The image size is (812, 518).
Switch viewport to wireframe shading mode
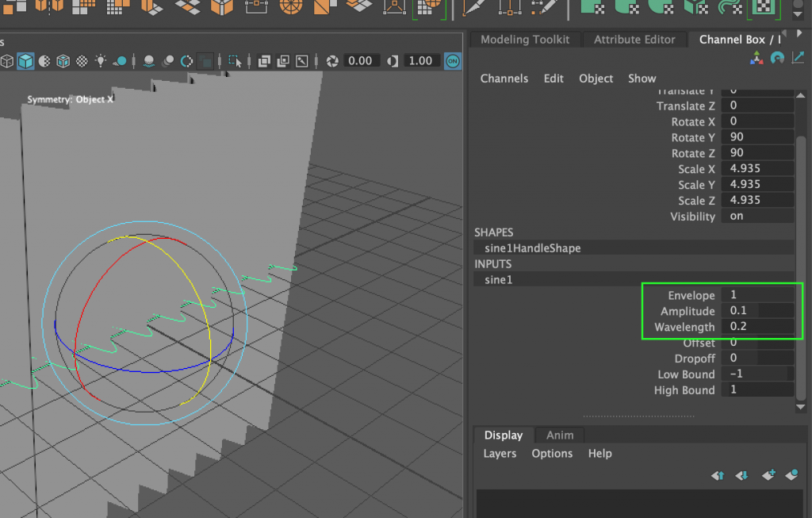(x=6, y=60)
